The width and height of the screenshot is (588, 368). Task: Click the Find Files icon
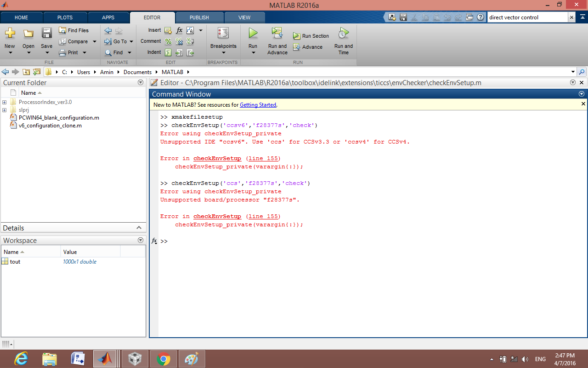pos(63,30)
